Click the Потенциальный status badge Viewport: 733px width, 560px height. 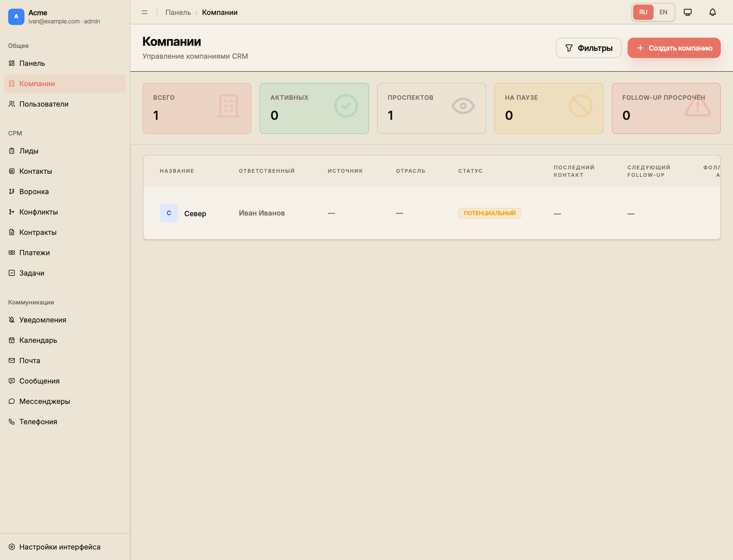pyautogui.click(x=489, y=213)
